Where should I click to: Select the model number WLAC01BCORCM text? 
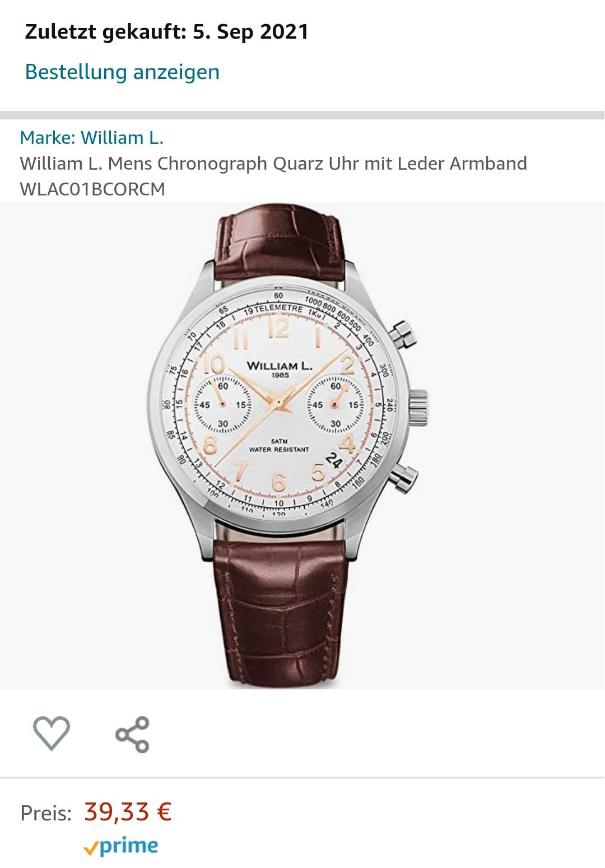coord(92,189)
